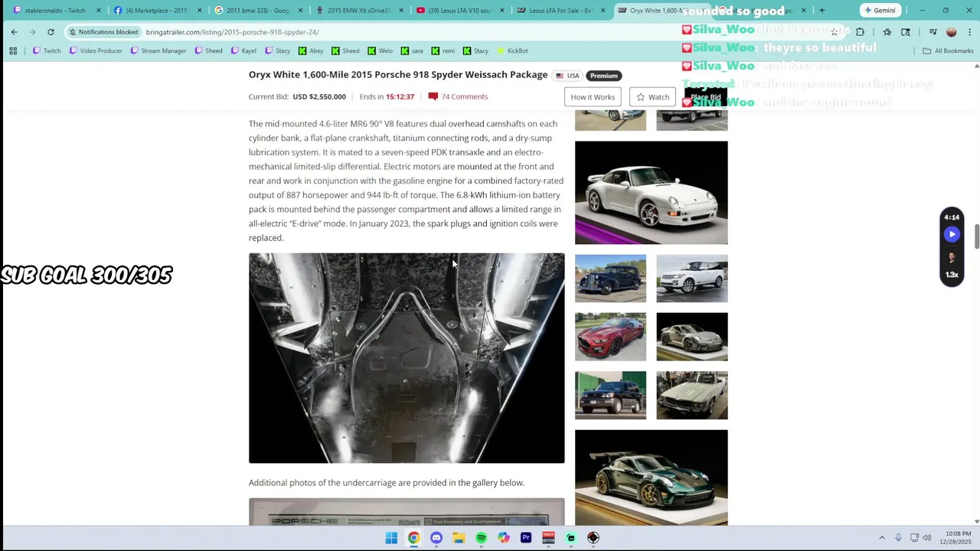
Task: Open the Chrome profile avatar
Action: pos(951,32)
